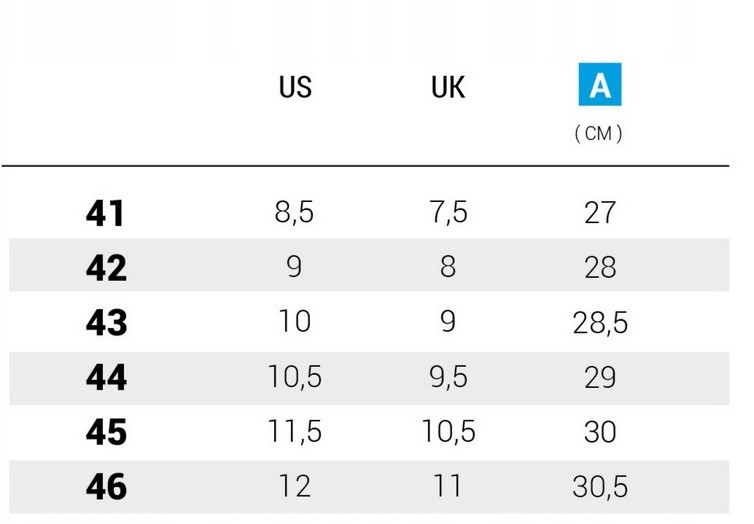The height and width of the screenshot is (524, 754).
Task: Click the blue A column icon
Action: coord(599,87)
